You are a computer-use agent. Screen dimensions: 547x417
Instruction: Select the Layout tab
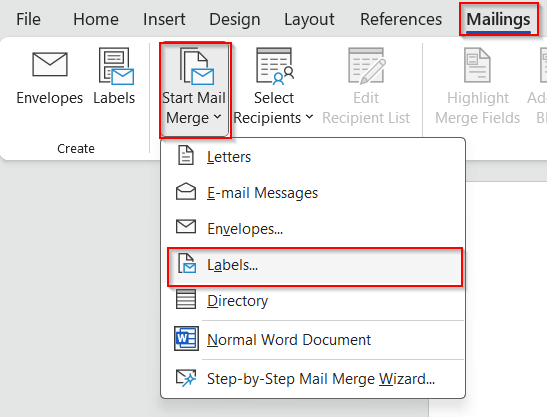pyautogui.click(x=309, y=19)
